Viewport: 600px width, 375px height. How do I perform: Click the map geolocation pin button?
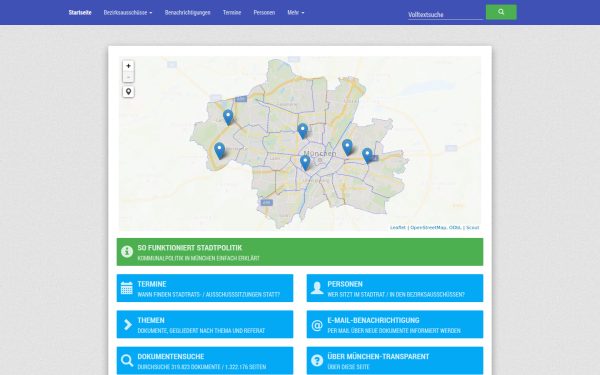pyautogui.click(x=128, y=92)
